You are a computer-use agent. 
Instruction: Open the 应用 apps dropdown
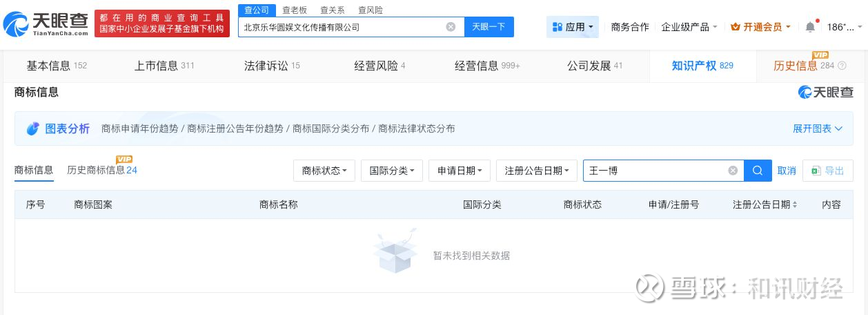(x=573, y=27)
